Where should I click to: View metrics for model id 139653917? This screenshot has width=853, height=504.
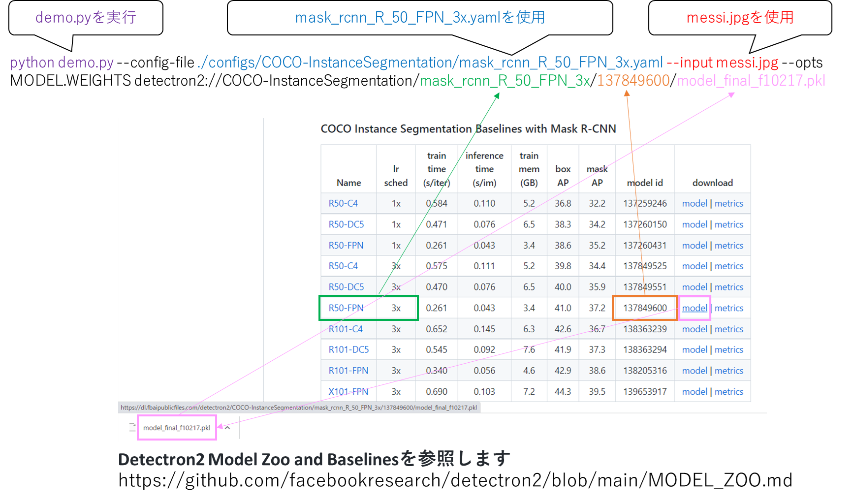click(728, 392)
